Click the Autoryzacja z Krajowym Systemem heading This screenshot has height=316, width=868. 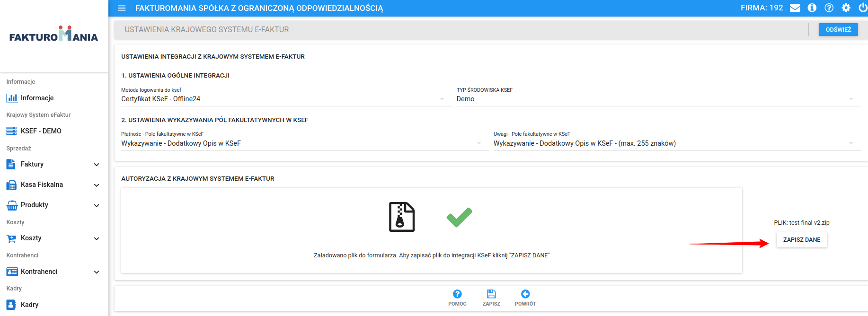click(198, 179)
